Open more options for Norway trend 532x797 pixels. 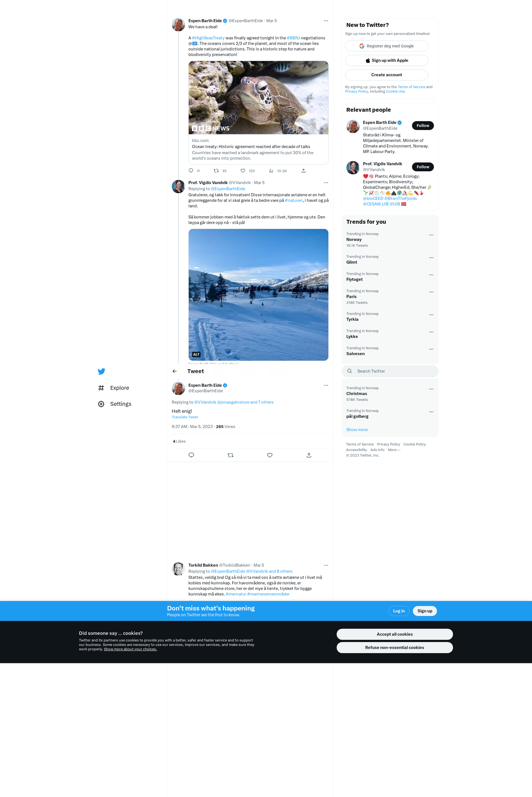(431, 235)
